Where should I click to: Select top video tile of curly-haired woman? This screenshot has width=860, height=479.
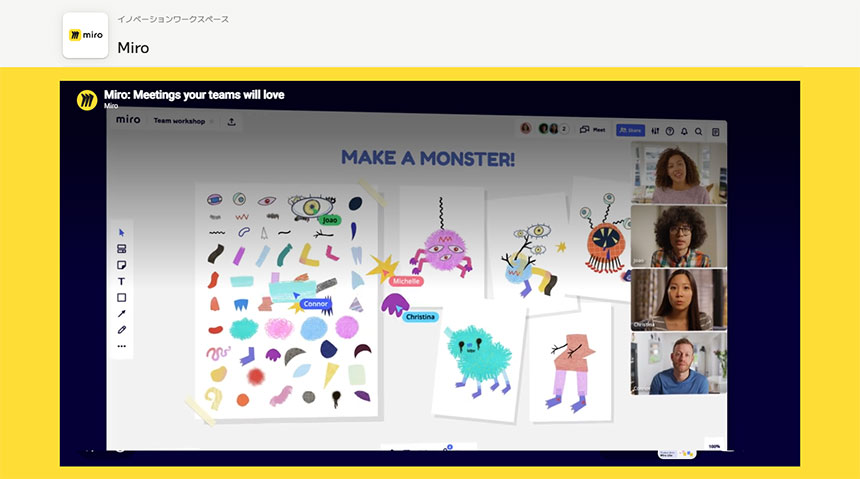coord(678,173)
